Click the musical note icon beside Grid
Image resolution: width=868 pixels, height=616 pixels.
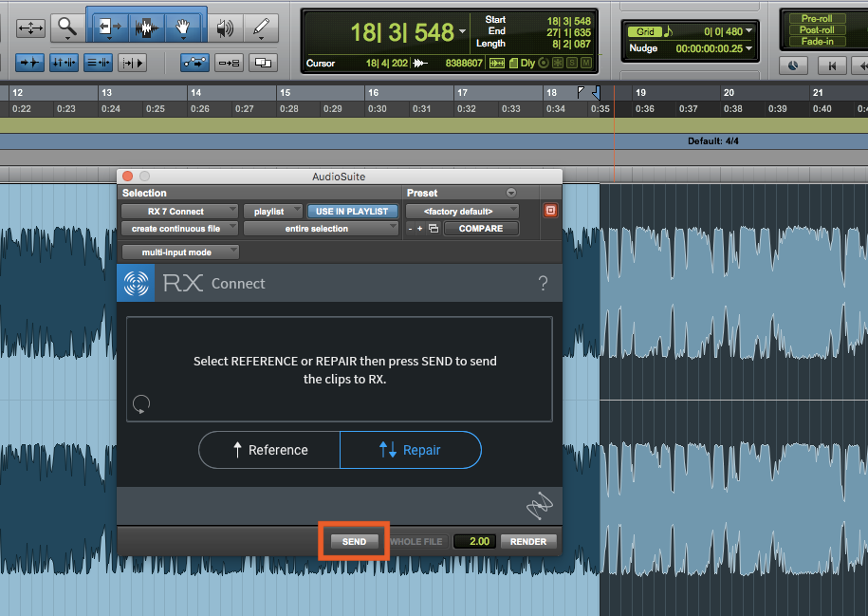point(669,31)
